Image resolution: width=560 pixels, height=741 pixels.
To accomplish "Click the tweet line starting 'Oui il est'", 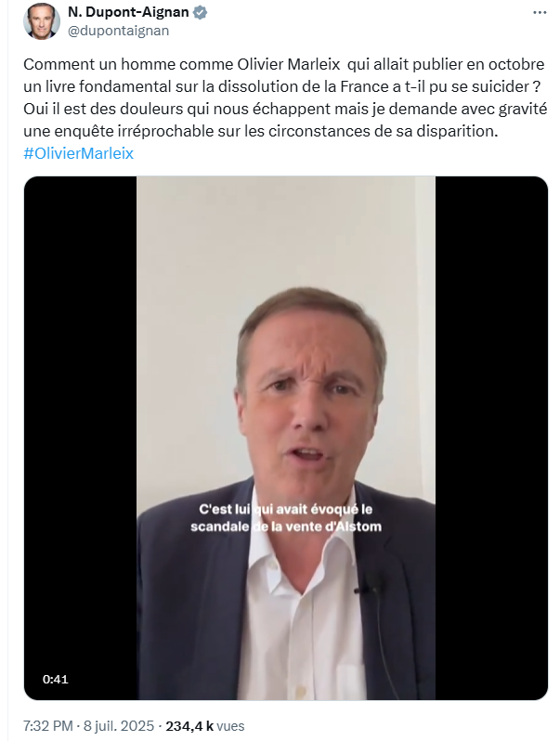I will tap(285, 109).
